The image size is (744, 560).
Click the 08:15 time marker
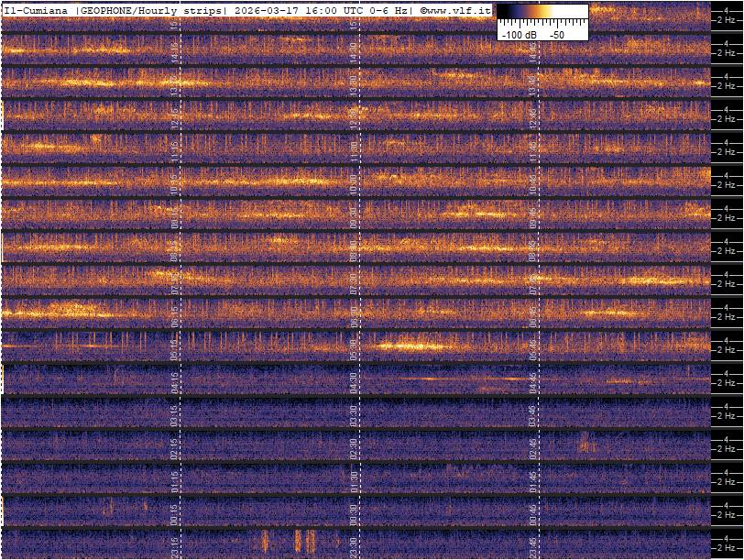click(176, 249)
